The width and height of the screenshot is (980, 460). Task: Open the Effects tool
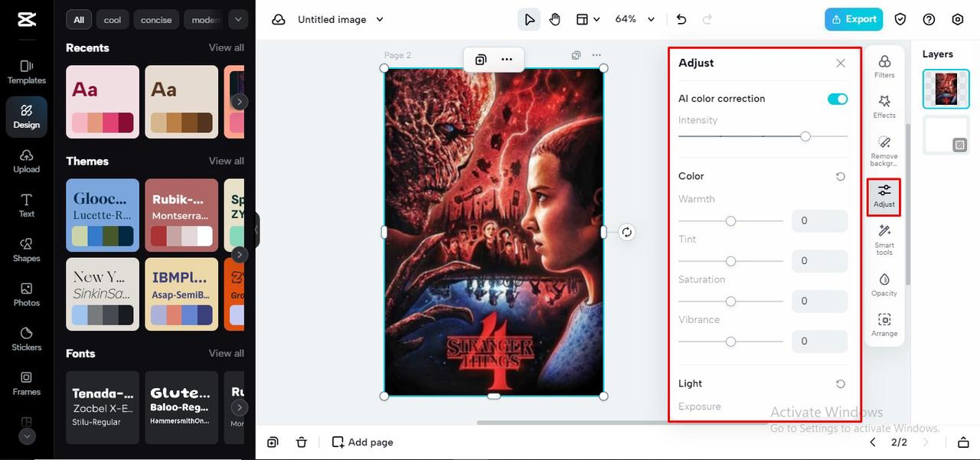pos(884,106)
